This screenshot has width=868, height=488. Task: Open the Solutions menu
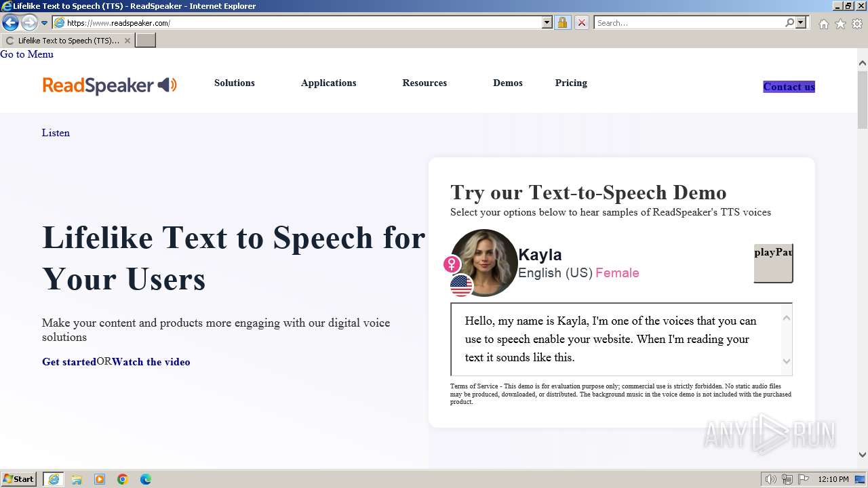point(235,83)
